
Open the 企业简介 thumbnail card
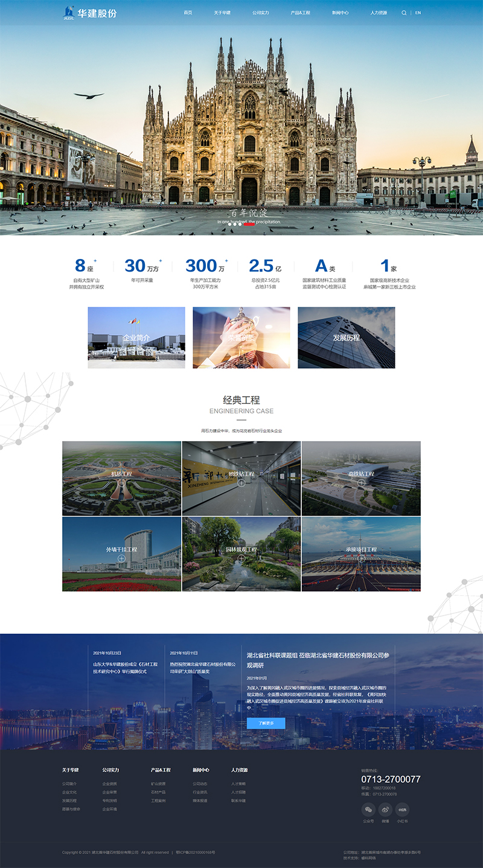[x=136, y=337]
